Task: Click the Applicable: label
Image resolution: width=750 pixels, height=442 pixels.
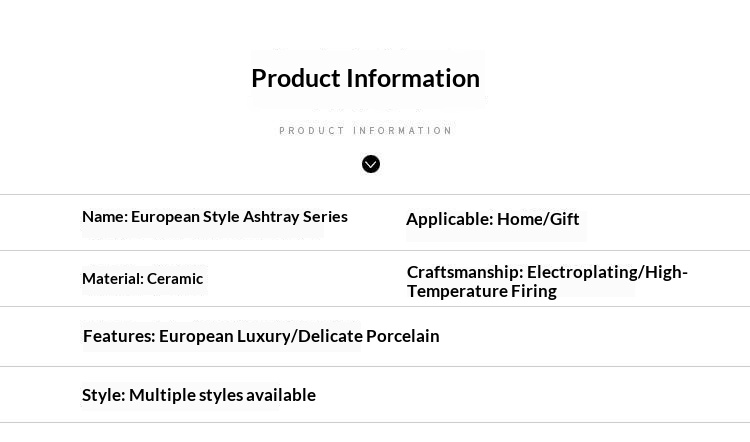Action: 450,219
